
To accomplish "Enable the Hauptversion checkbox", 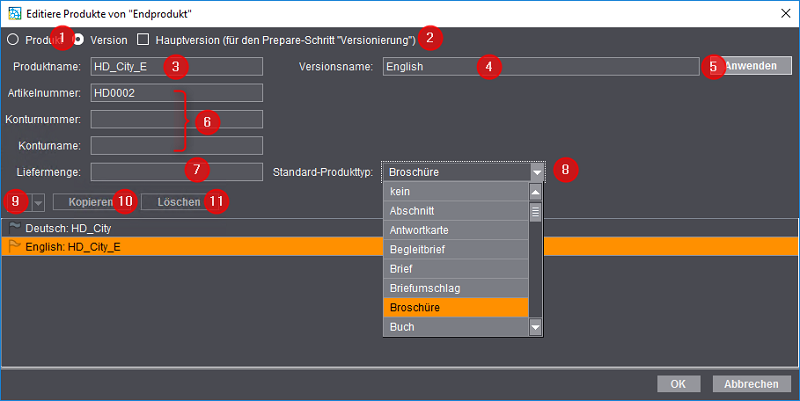I will click(x=143, y=40).
